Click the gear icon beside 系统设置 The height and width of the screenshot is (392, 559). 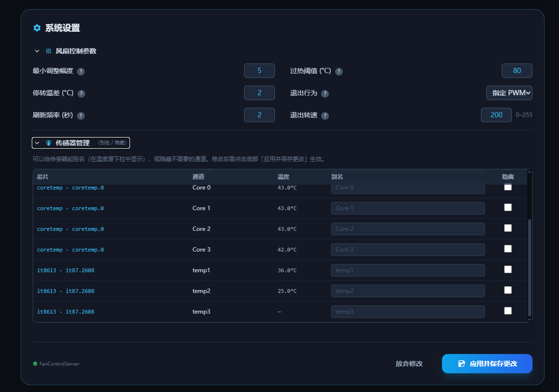(x=37, y=28)
